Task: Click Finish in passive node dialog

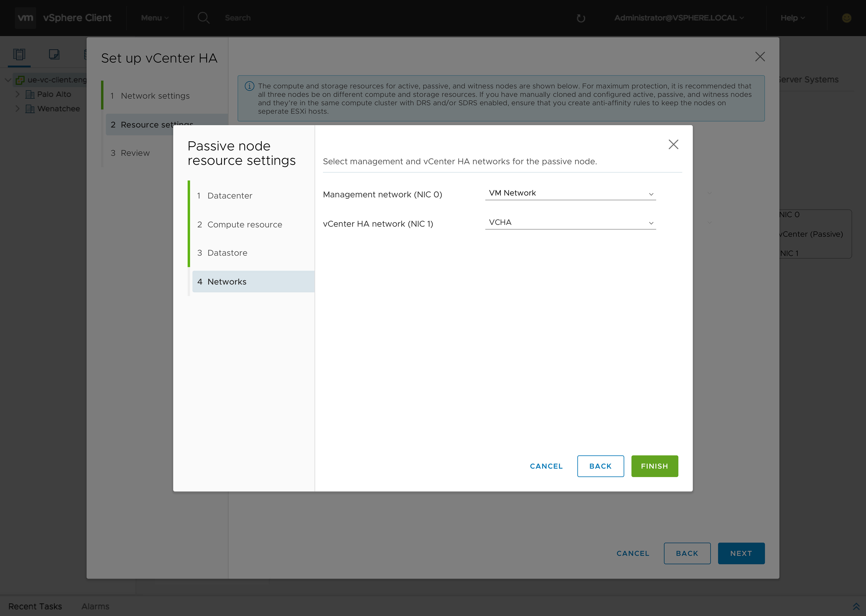Action: click(x=654, y=466)
